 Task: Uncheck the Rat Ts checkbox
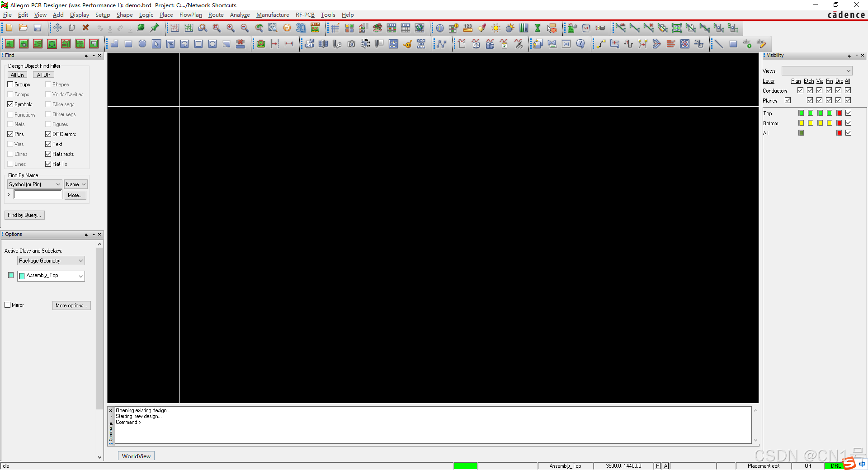[x=48, y=164]
